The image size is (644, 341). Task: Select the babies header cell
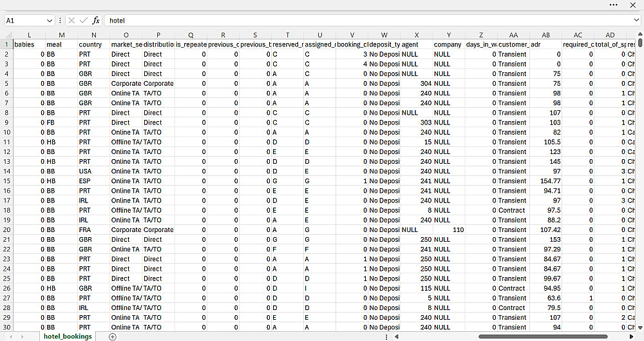point(29,44)
